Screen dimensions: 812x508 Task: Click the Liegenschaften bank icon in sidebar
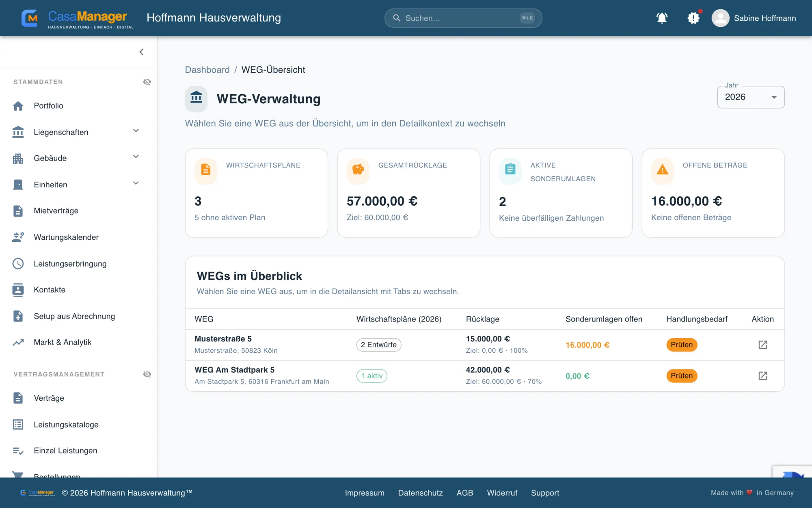[18, 132]
